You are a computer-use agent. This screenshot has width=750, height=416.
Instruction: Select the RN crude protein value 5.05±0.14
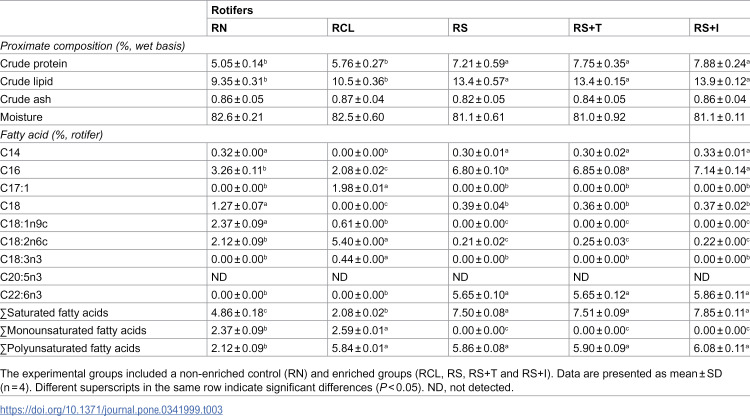click(239, 64)
